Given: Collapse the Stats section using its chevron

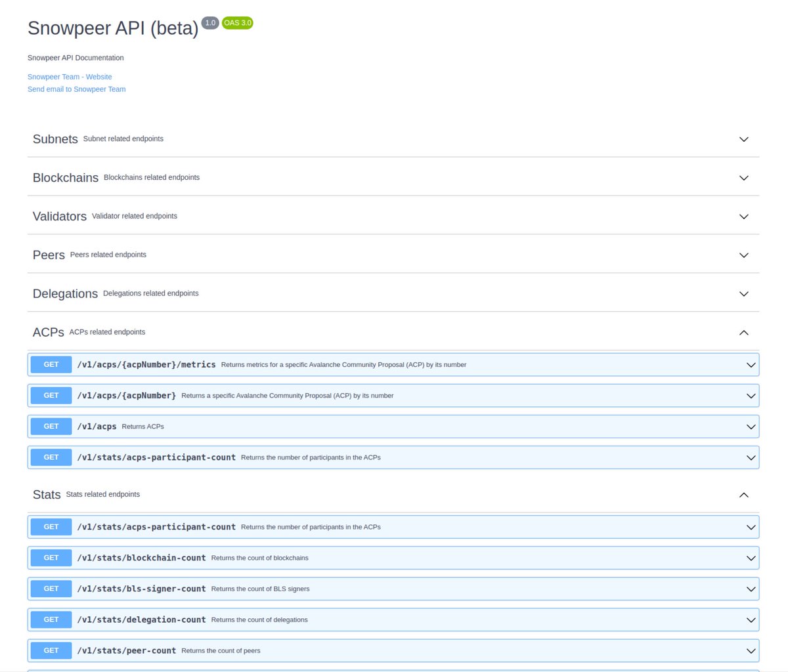Looking at the screenshot, I should pos(743,495).
